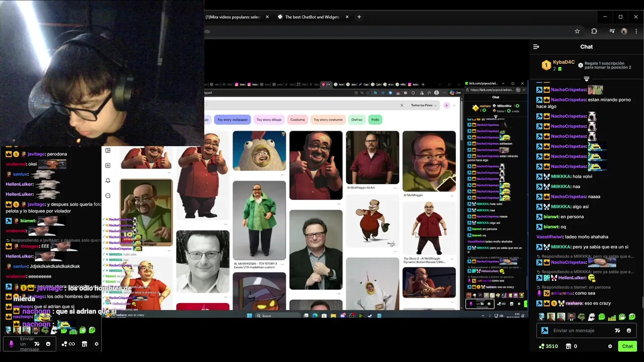Close the 'Mira videos populares' tab
This screenshot has height=362, width=644.
[x=267, y=17]
